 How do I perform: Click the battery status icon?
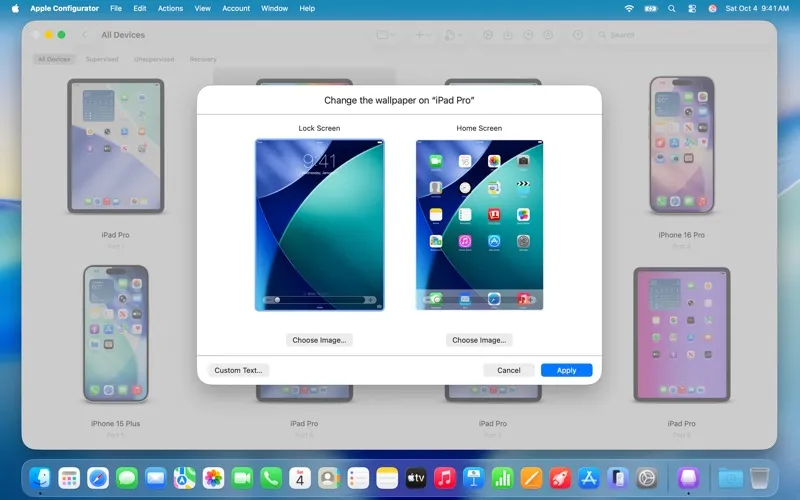[651, 8]
